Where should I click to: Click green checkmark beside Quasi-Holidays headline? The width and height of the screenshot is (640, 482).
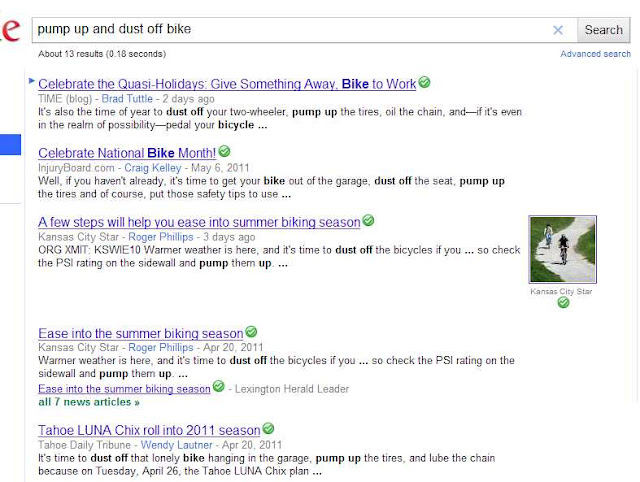coord(424,82)
